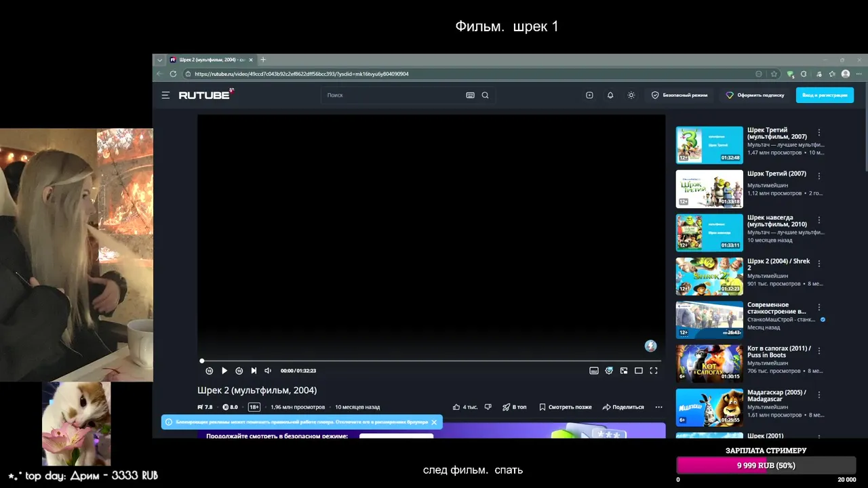
Task: Click browser back arrow
Action: click(x=160, y=74)
